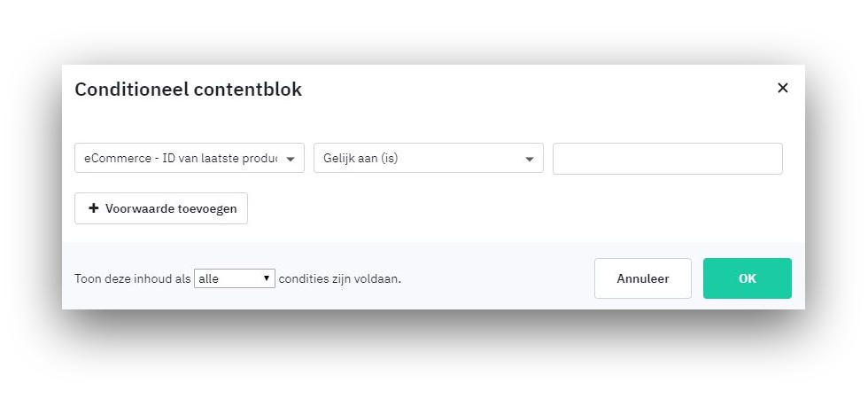868x399 pixels.
Task: Close the Conditioneel contentblok dialog with X
Action: click(x=782, y=88)
